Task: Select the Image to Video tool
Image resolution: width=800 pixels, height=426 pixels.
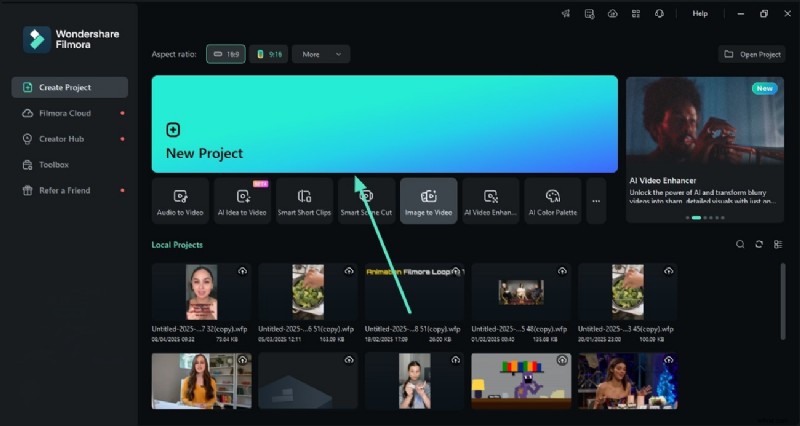Action: tap(428, 201)
